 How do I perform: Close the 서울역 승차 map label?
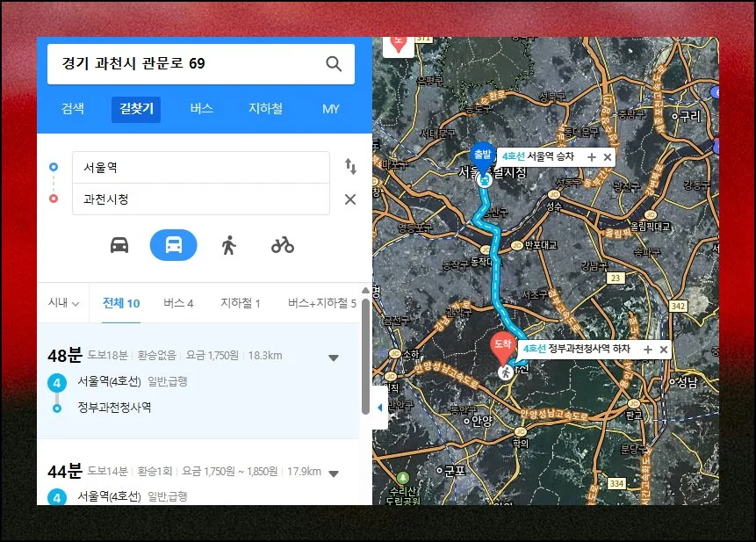click(608, 156)
